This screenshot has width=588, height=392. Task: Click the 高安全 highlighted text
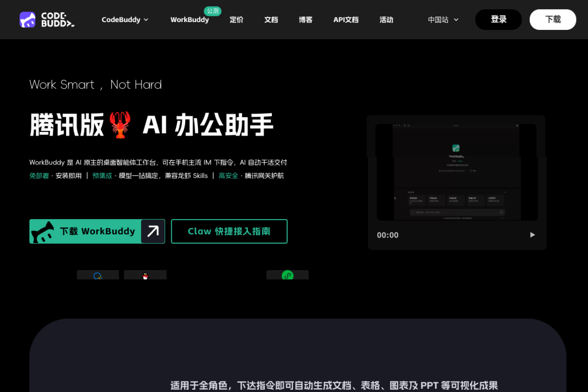[x=228, y=176]
